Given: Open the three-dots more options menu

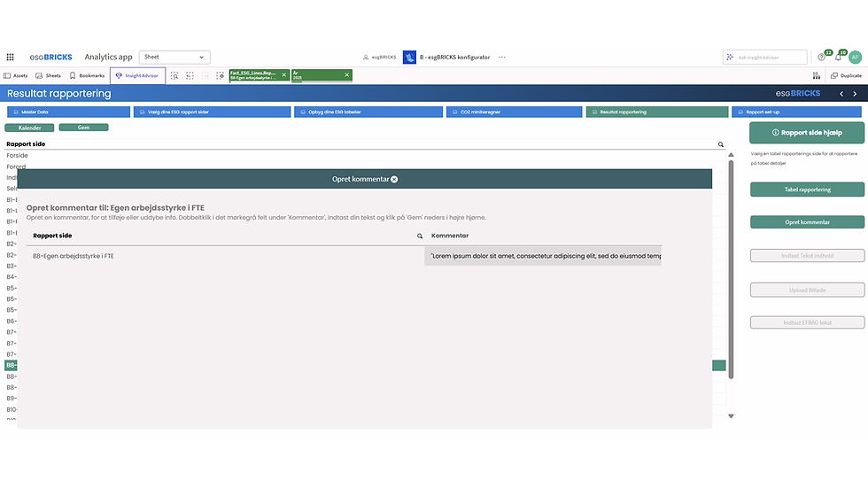Looking at the screenshot, I should point(502,57).
